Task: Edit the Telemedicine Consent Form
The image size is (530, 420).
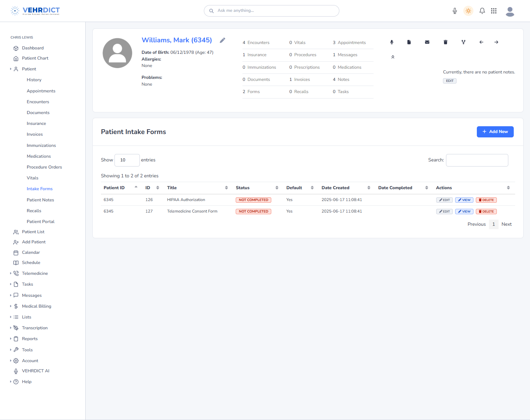Action: 444,212
